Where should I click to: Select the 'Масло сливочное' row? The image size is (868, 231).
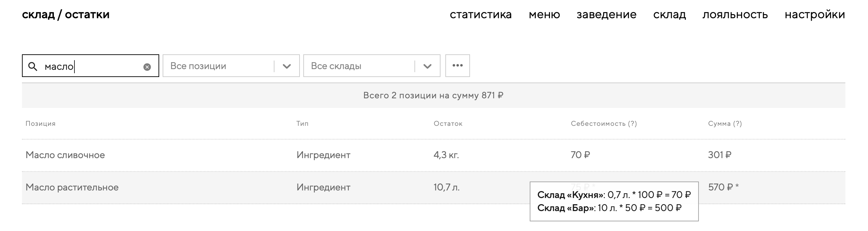click(65, 155)
